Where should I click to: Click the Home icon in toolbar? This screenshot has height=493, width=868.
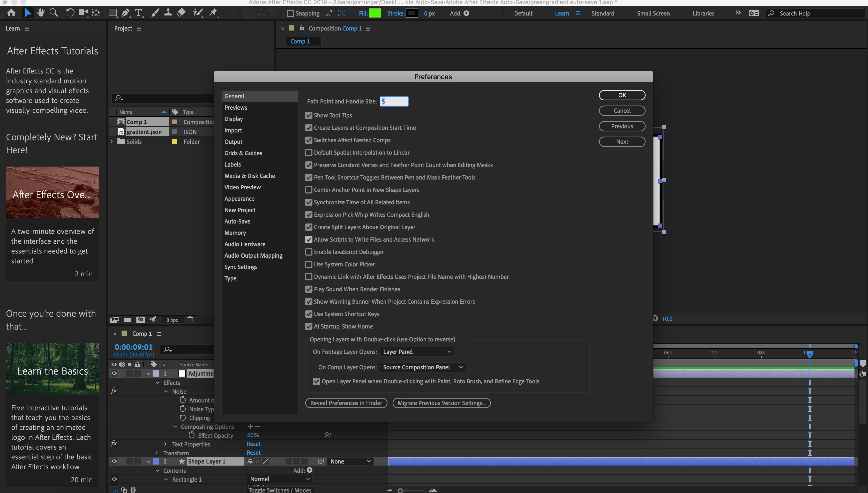click(x=11, y=13)
